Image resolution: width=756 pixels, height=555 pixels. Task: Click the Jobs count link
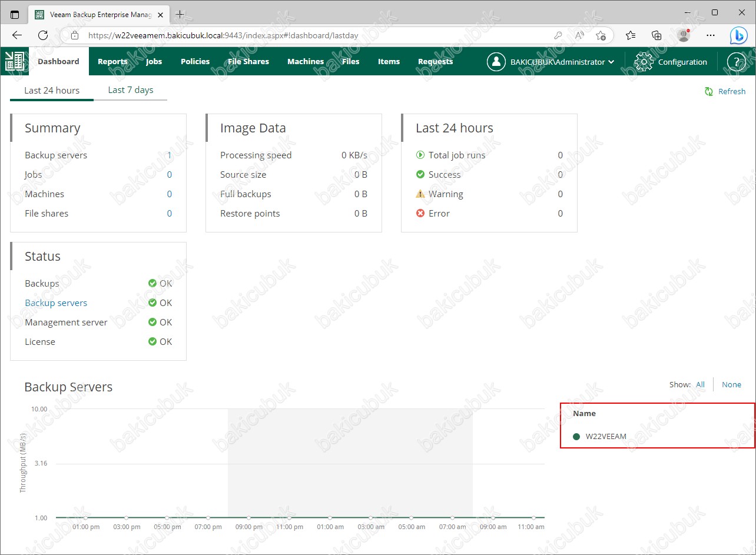[x=170, y=174]
